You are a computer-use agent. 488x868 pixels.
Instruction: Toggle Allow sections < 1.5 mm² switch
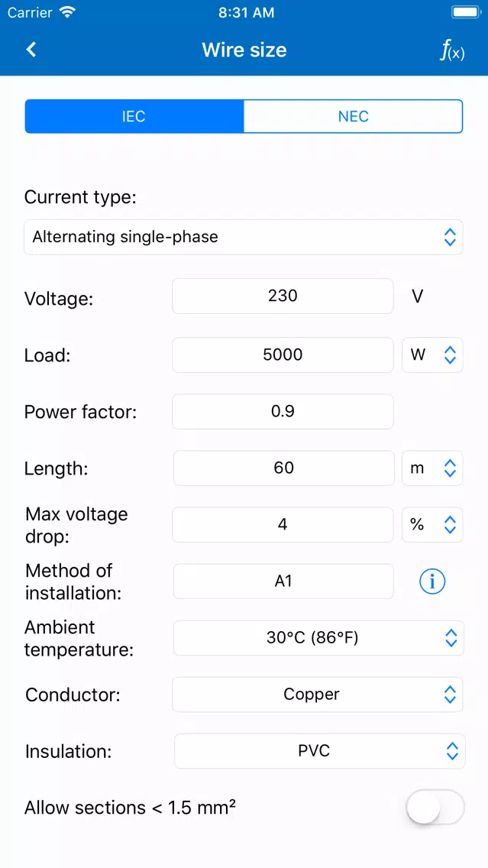coord(435,808)
